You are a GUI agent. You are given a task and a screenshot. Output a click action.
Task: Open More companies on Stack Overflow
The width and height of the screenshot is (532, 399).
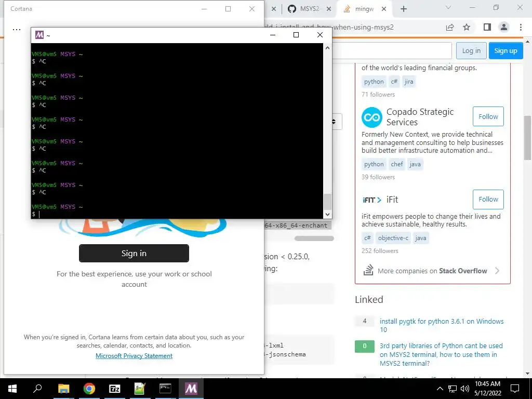click(x=432, y=271)
